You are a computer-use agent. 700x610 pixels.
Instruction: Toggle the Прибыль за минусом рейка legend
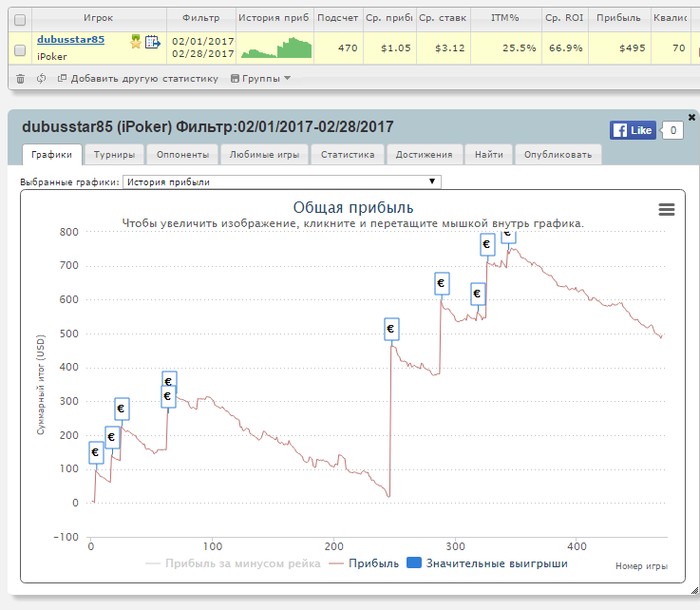233,564
